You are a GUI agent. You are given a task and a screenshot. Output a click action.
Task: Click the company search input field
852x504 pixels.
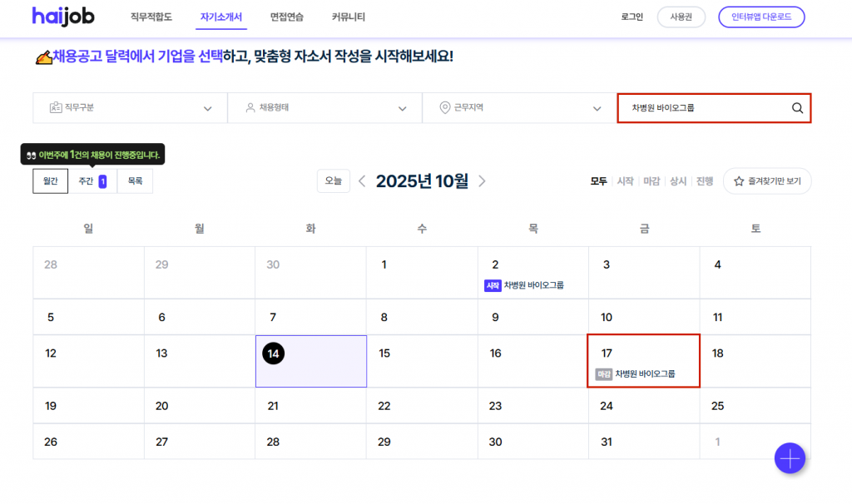click(703, 108)
